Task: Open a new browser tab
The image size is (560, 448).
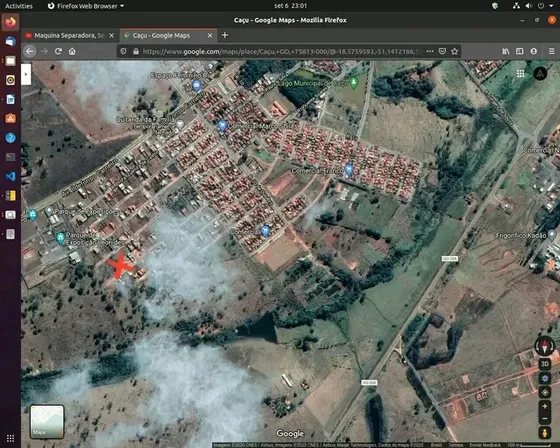Action: (225, 35)
